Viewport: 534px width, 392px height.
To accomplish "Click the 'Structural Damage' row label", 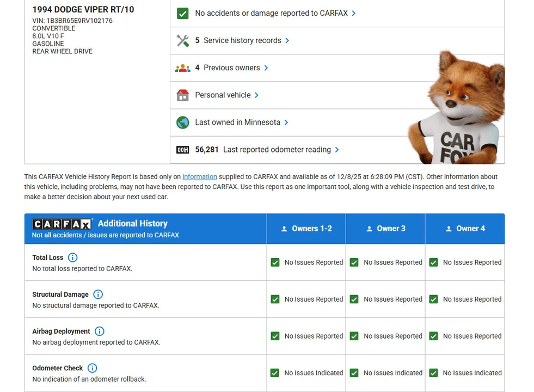I will click(60, 294).
